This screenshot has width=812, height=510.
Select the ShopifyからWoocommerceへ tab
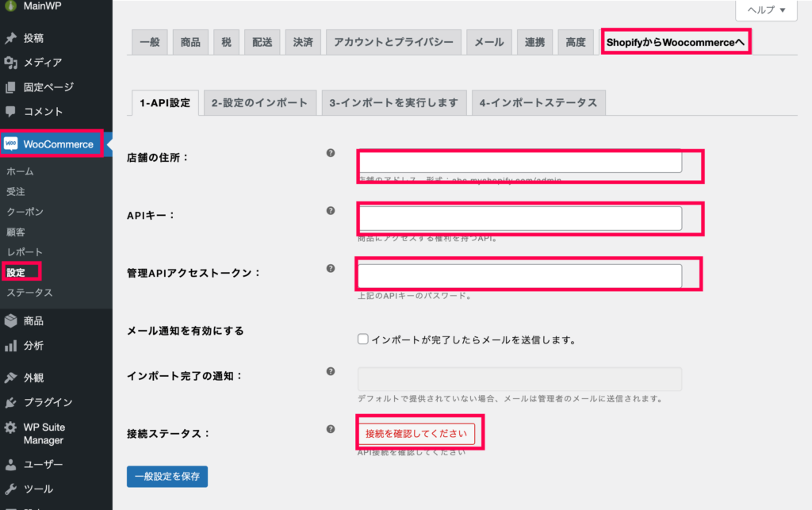(x=676, y=42)
